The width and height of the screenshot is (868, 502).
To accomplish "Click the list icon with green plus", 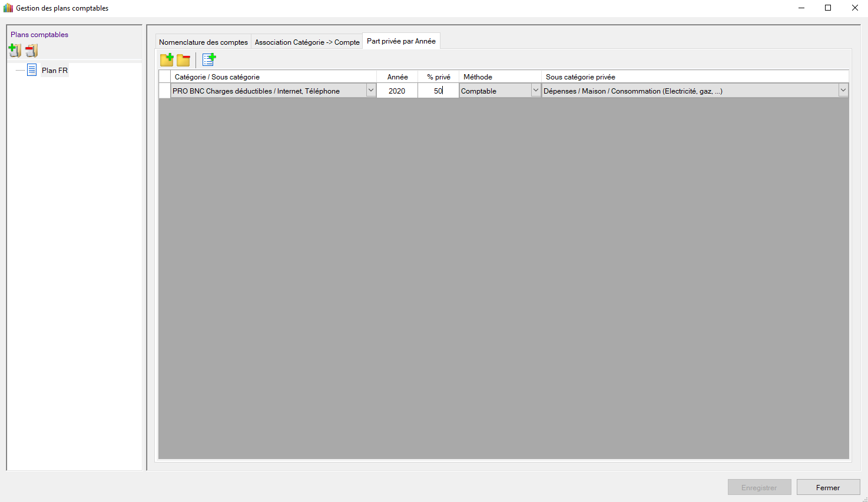I will [x=209, y=59].
